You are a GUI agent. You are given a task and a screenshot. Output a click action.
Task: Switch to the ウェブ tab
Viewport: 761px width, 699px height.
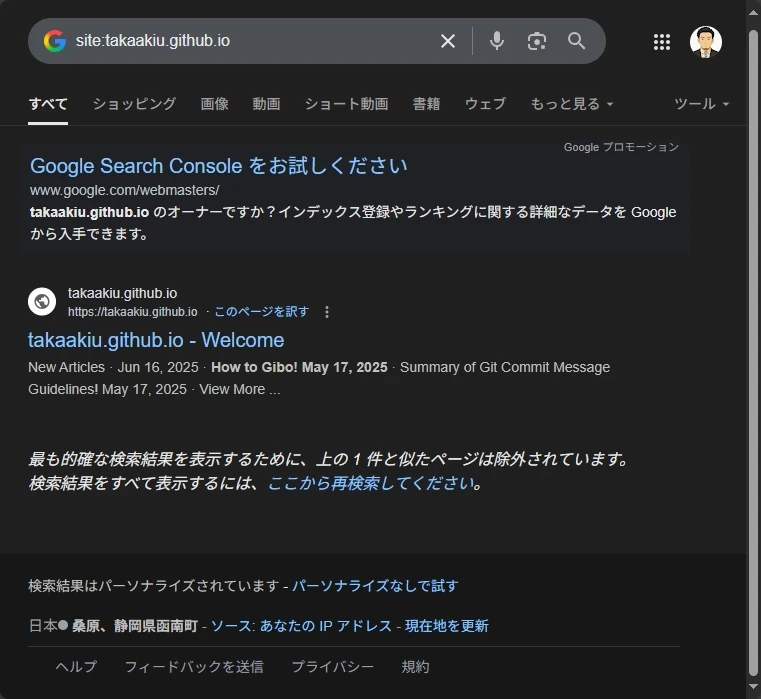pyautogui.click(x=485, y=104)
